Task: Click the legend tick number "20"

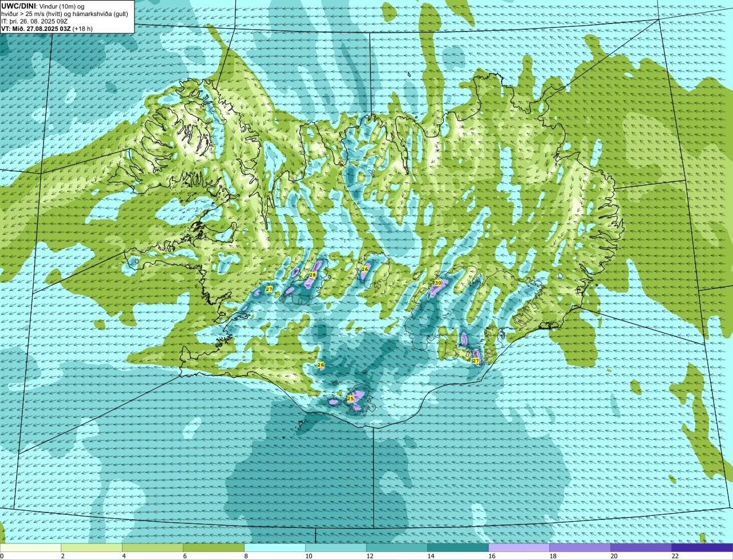Action: [614, 556]
